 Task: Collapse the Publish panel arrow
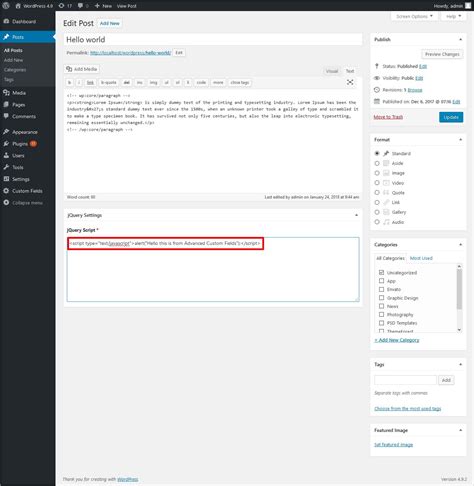460,39
